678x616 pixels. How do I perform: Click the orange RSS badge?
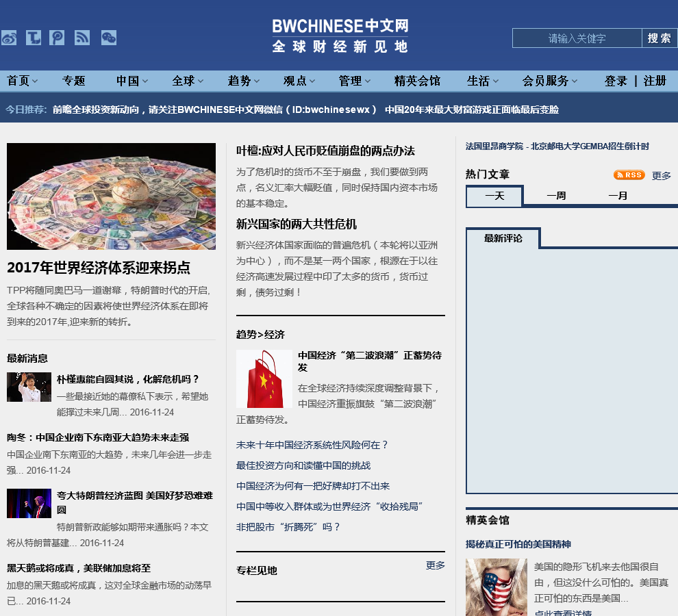coord(629,175)
